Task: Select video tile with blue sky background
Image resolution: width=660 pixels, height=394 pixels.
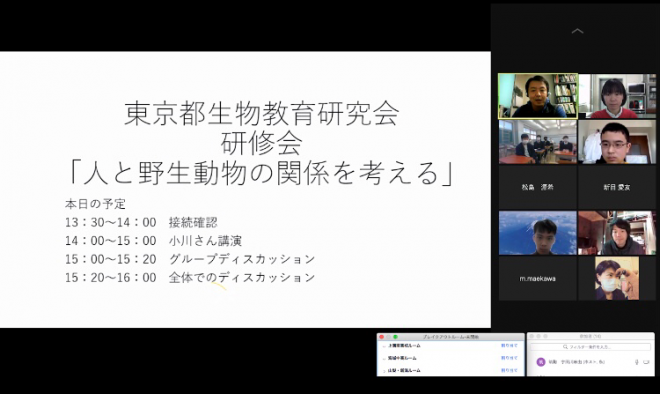Action: pos(538,233)
